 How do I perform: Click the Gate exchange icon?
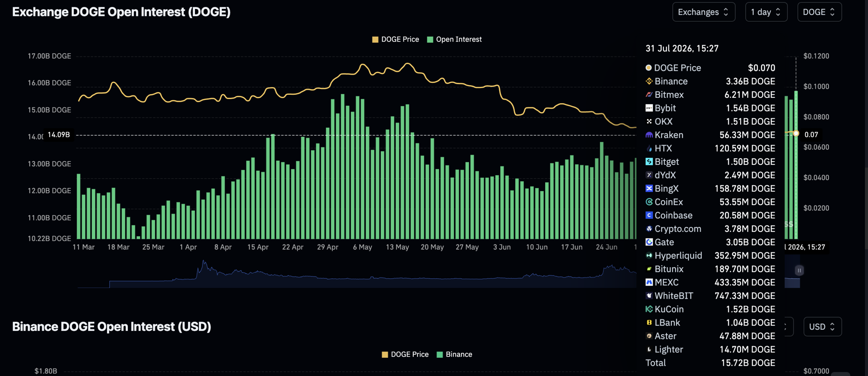point(649,242)
